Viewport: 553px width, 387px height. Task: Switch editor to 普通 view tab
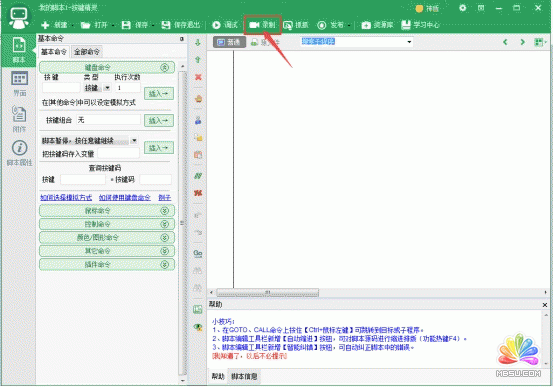pos(229,42)
